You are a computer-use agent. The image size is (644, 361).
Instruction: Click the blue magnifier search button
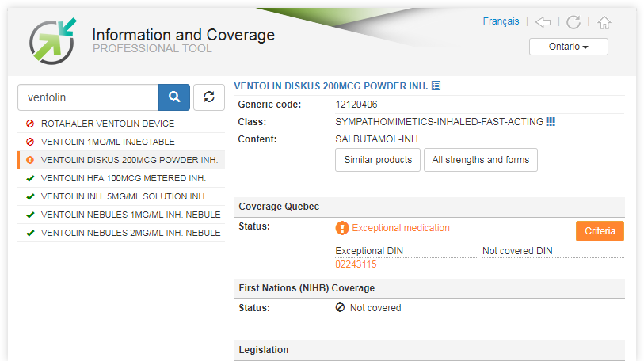tap(174, 97)
